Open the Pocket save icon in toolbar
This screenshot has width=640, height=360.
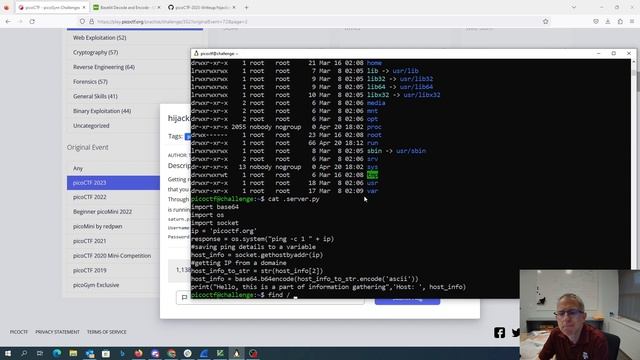tap(596, 21)
